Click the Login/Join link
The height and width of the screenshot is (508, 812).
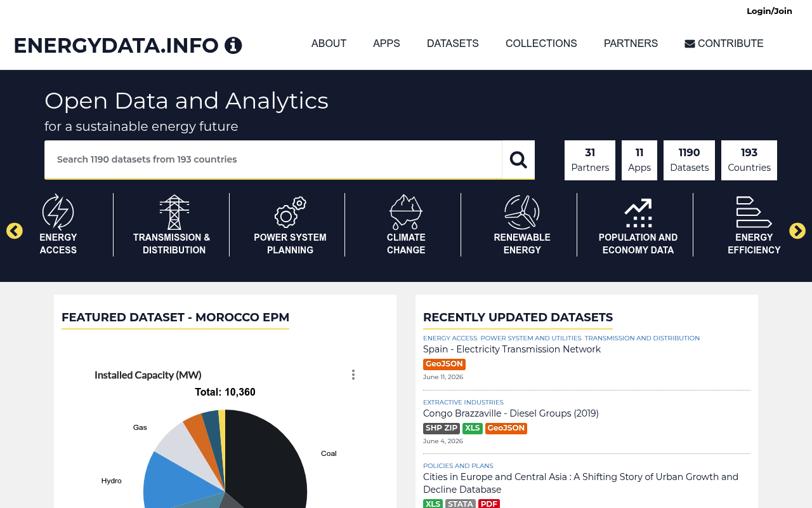pos(769,11)
